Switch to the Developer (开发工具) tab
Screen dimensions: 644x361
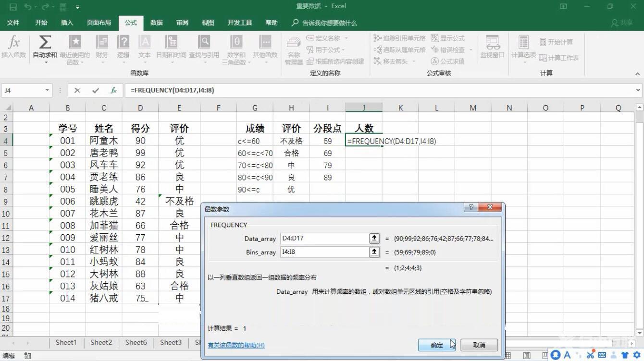(x=239, y=23)
